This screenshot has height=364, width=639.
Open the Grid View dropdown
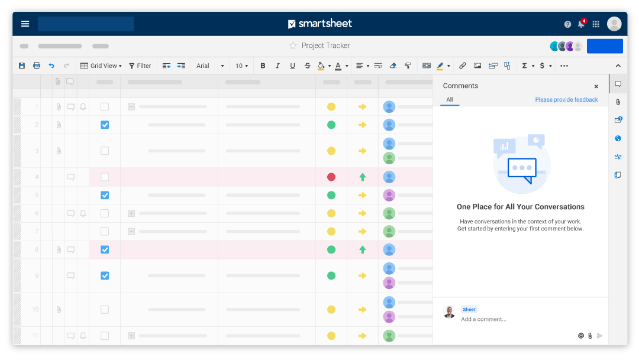click(101, 66)
